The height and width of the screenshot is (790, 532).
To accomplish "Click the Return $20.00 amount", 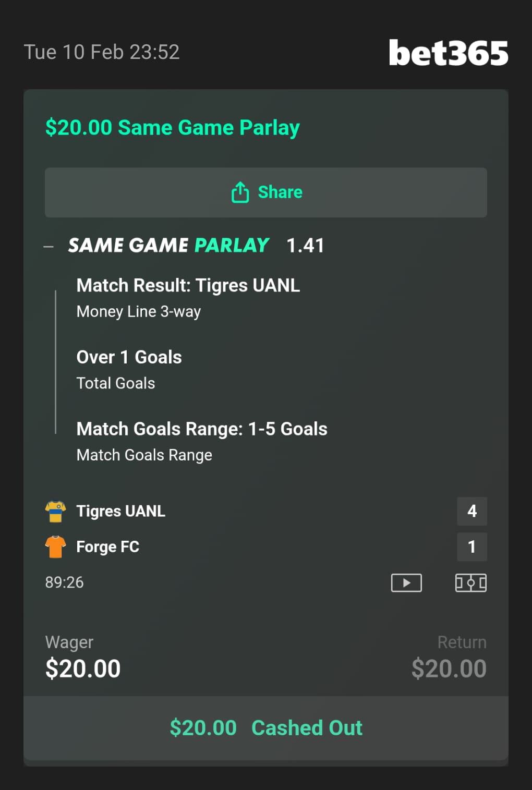I will (449, 669).
